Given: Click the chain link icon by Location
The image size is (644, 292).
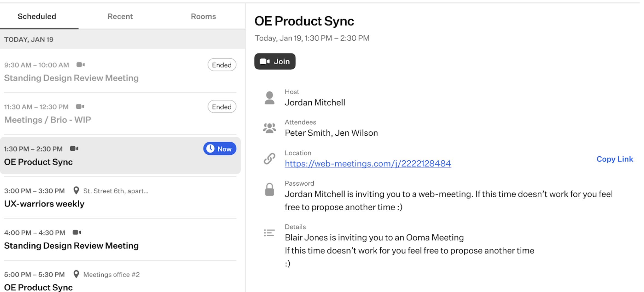Looking at the screenshot, I should [x=269, y=159].
